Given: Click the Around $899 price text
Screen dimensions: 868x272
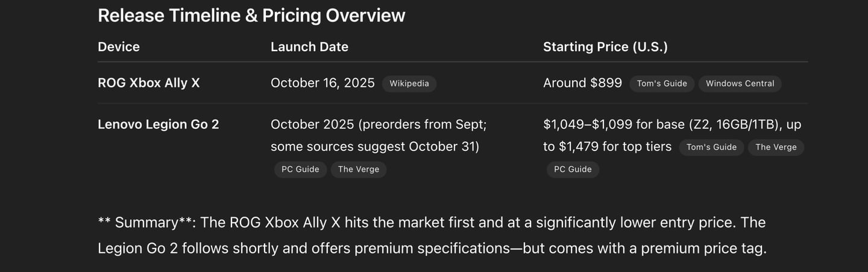Looking at the screenshot, I should coord(582,83).
